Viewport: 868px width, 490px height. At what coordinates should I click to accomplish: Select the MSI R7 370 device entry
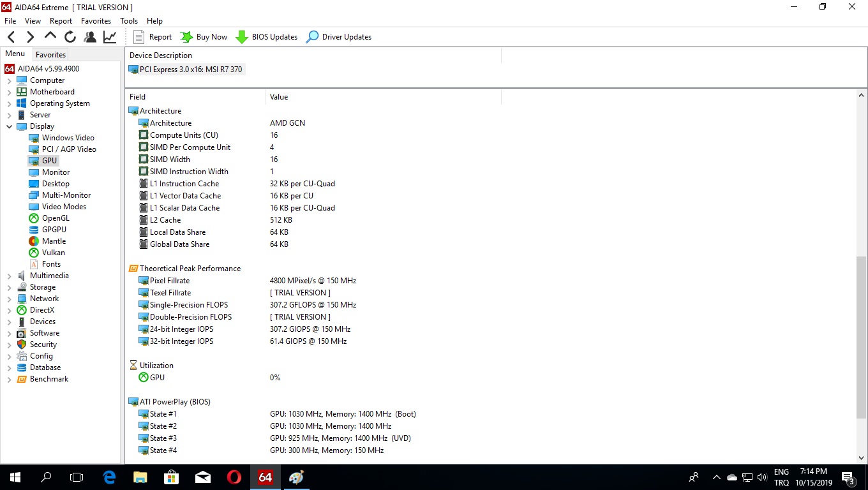click(186, 70)
